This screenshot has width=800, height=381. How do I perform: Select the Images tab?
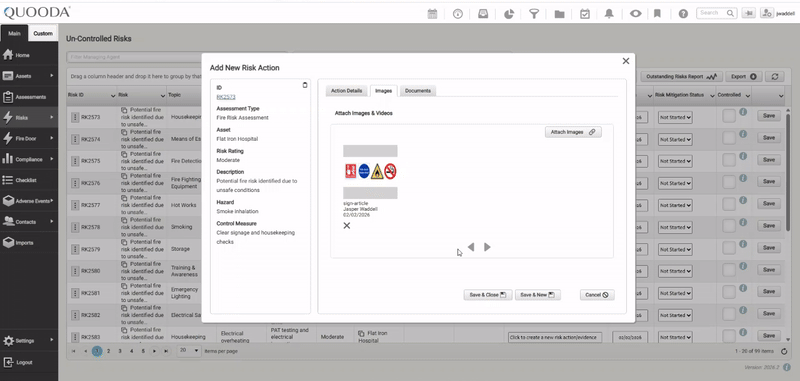pos(383,91)
